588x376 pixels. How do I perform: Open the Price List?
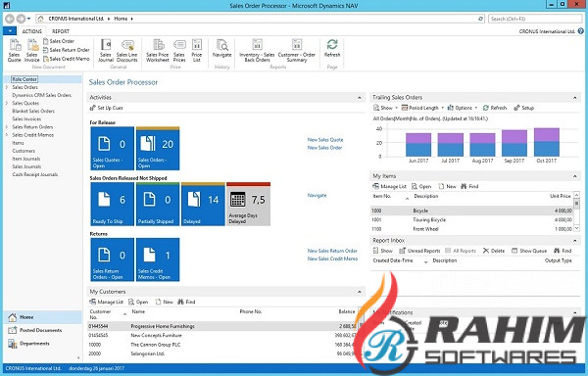coord(197,51)
